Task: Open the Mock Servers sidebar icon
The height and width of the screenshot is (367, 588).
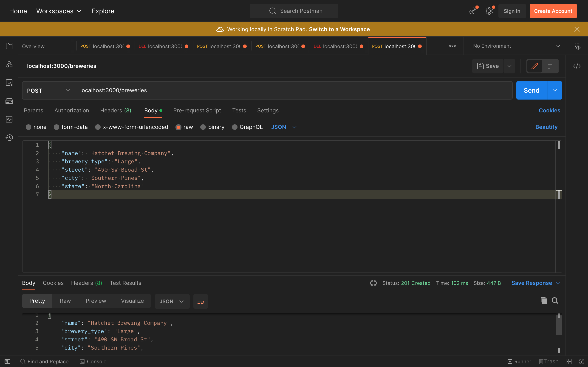Action: pos(9,101)
